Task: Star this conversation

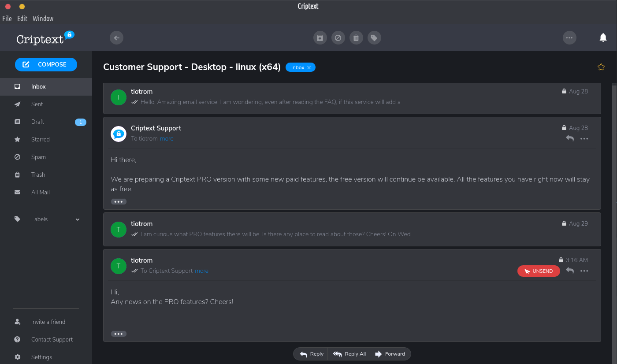Action: pyautogui.click(x=601, y=67)
